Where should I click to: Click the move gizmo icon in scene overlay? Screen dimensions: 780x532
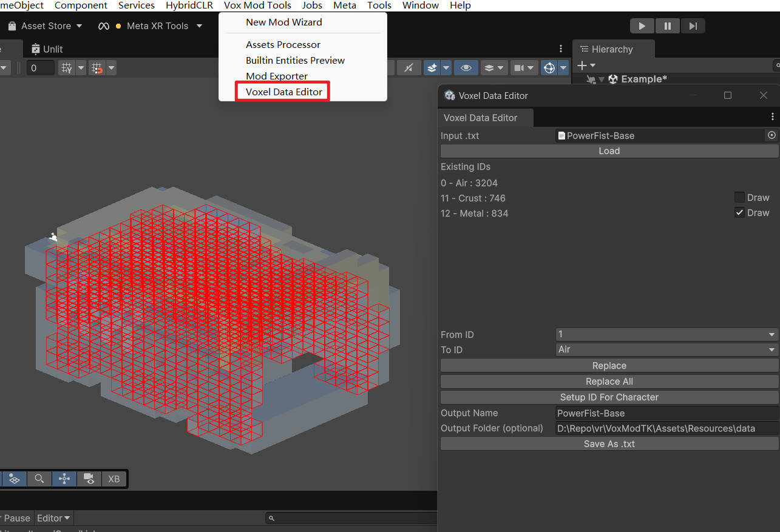click(x=64, y=479)
